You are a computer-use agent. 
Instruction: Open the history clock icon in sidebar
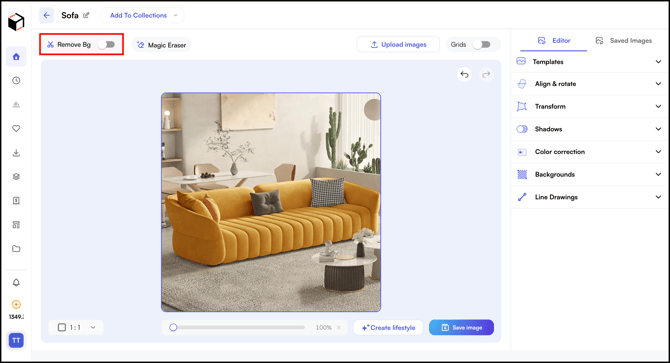[x=16, y=80]
